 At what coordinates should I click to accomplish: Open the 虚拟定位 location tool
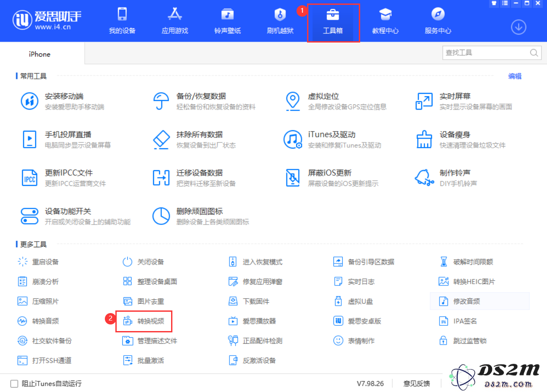point(335,101)
